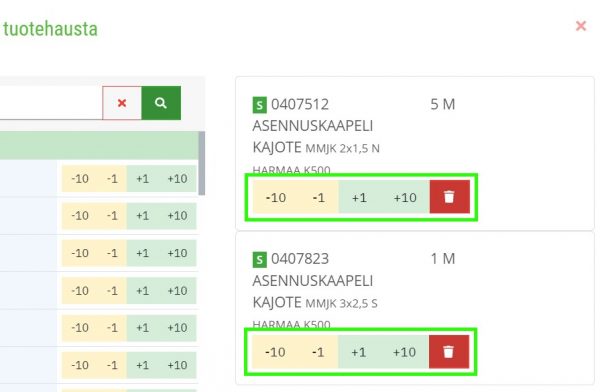Add +1 to product 0407823
The height and width of the screenshot is (392, 600).
(359, 352)
